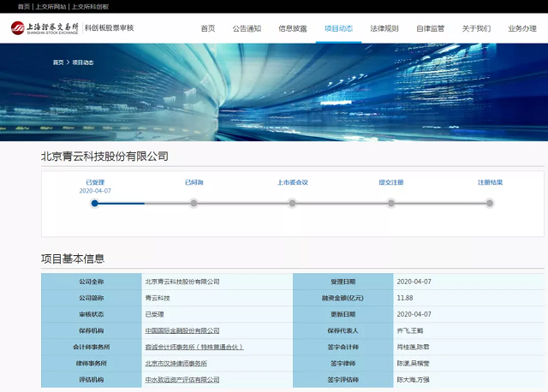Image resolution: width=548 pixels, height=392 pixels.
Task: Click the 注册结果 stage label
Action: [490, 182]
